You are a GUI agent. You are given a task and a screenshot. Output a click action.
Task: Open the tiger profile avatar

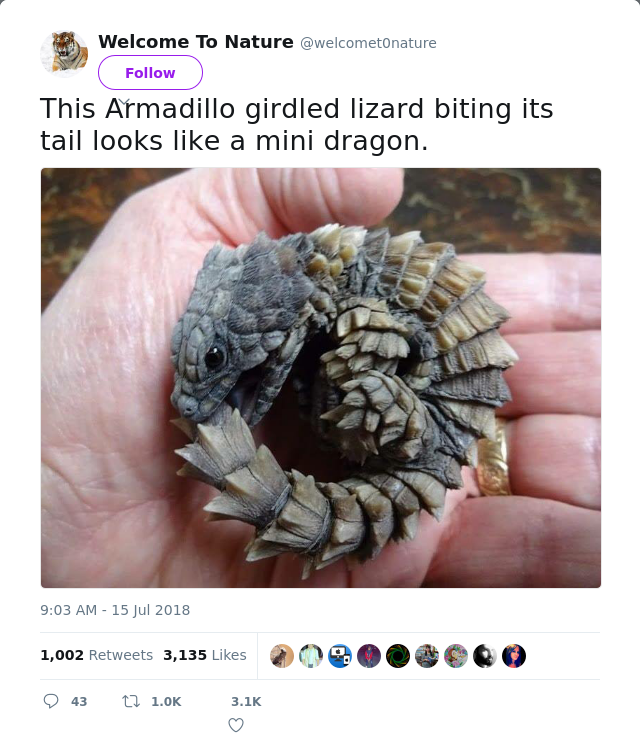[x=64, y=54]
